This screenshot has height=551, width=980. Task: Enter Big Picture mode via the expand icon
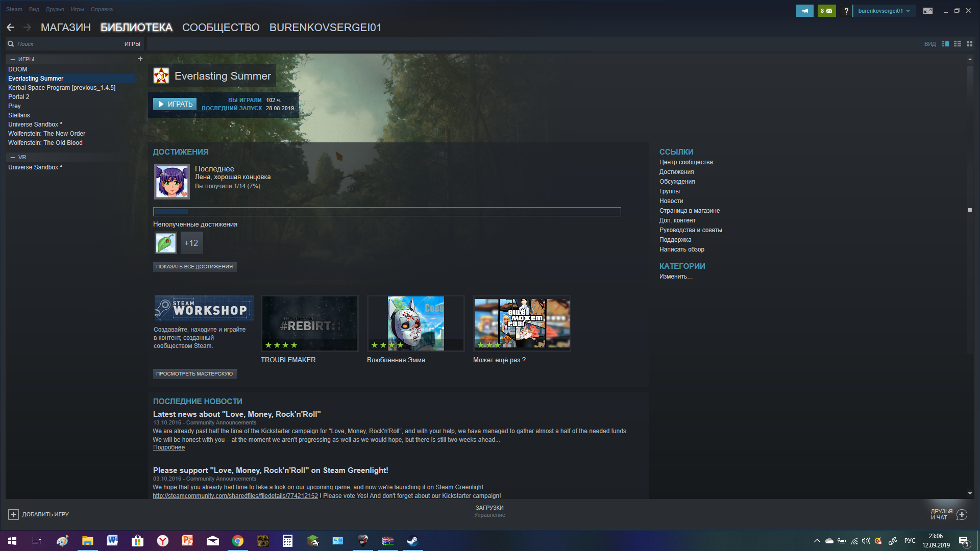pyautogui.click(x=927, y=11)
